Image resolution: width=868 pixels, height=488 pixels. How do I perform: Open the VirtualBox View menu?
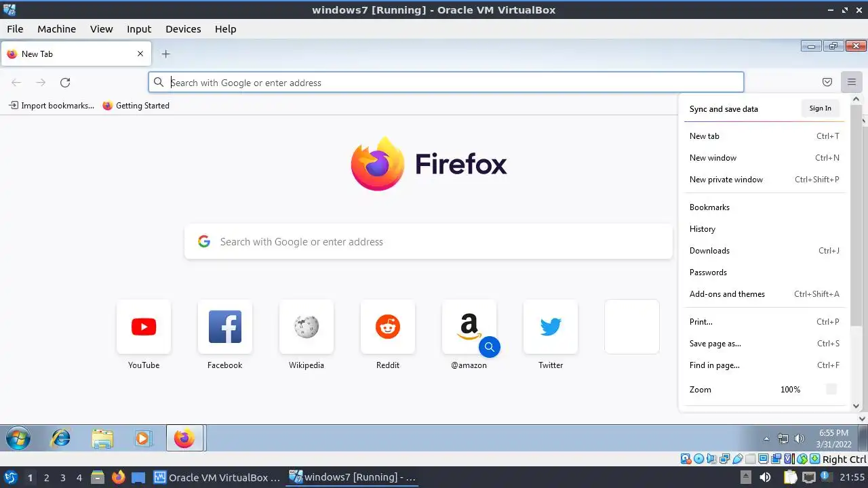point(102,29)
